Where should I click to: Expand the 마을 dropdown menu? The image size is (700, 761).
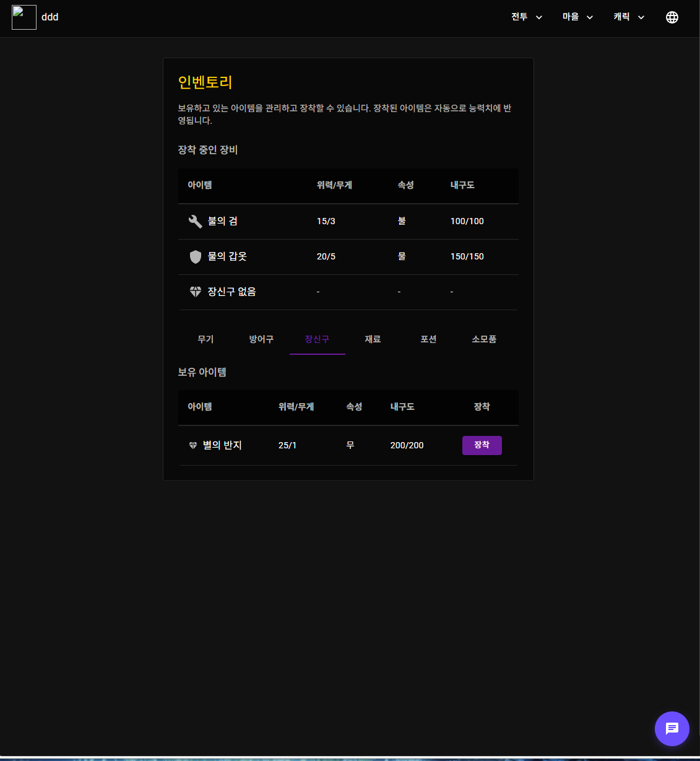577,17
